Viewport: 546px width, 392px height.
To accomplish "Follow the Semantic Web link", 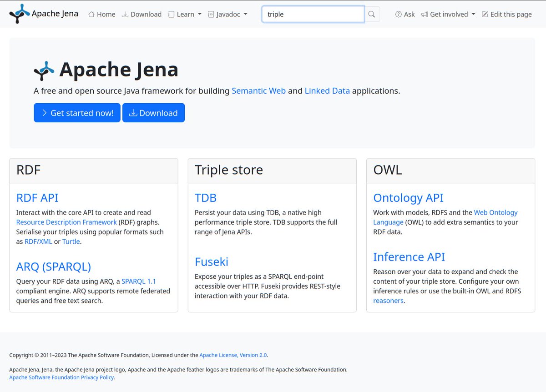I will [259, 90].
